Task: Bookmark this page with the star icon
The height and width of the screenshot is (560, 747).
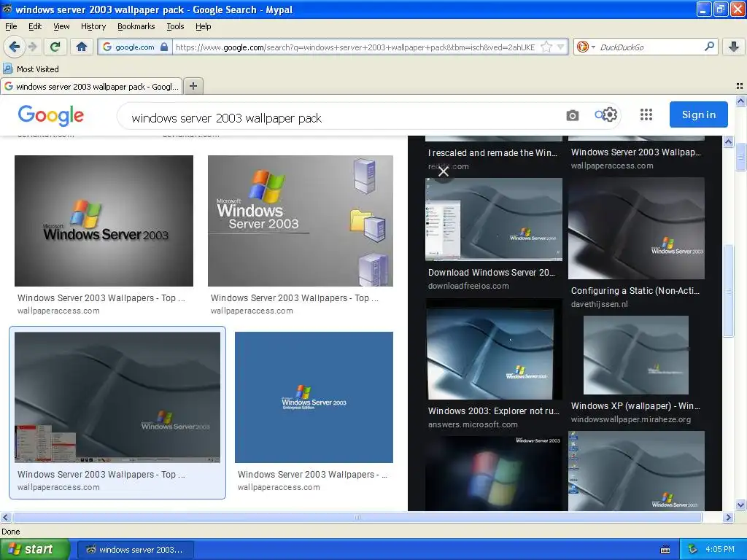Action: tap(546, 47)
